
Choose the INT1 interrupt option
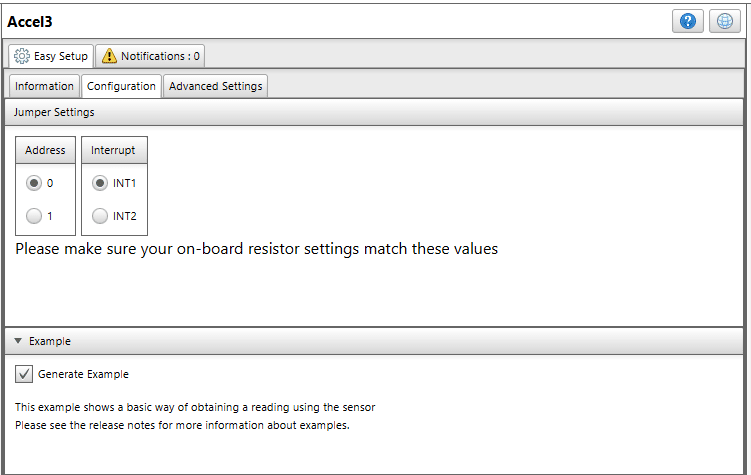(100, 183)
